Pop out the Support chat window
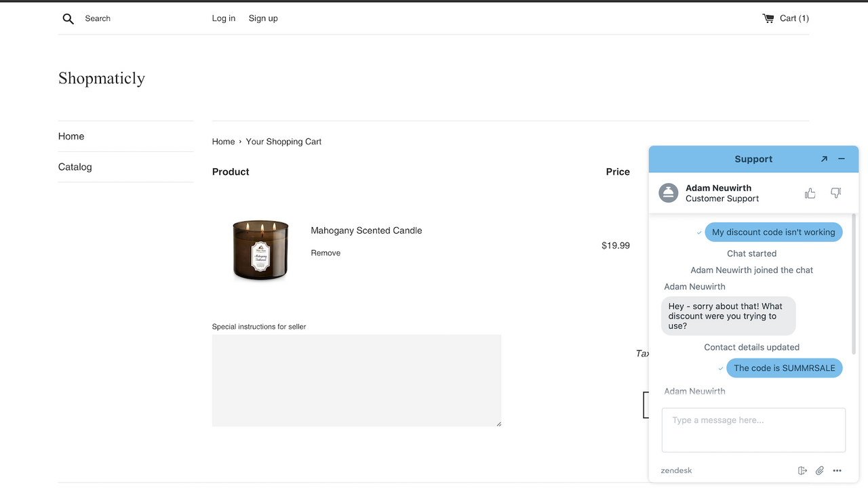 pos(824,159)
